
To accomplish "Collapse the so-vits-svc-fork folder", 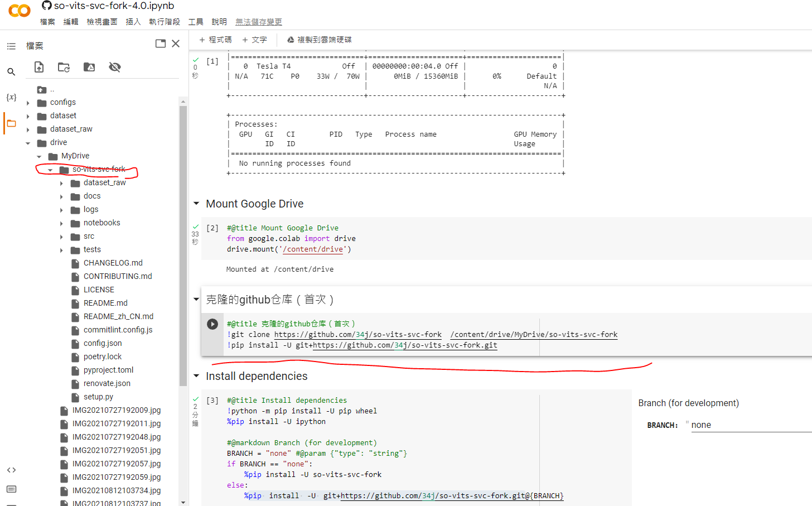I will tap(50, 169).
